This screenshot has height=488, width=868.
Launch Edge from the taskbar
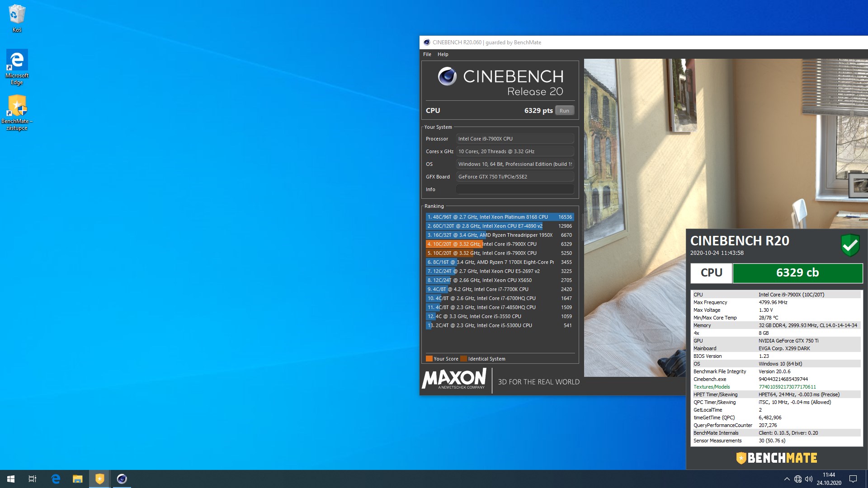(56, 479)
